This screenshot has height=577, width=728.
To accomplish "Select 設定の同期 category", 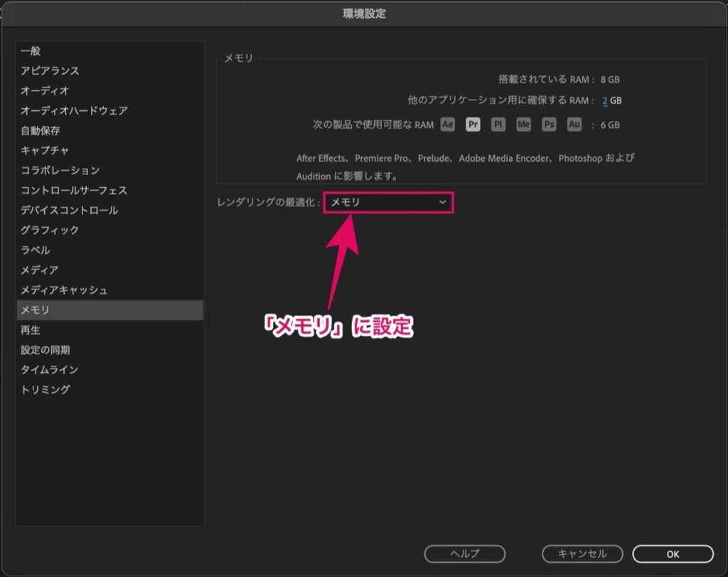I will point(110,350).
